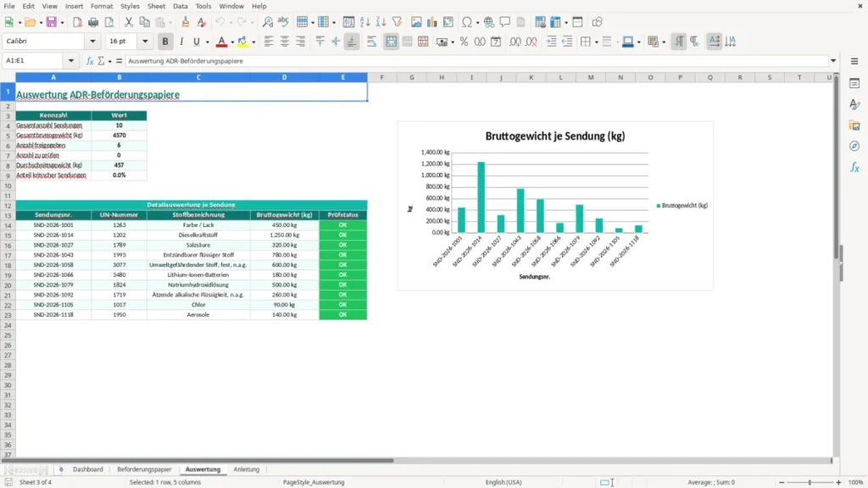The height and width of the screenshot is (488, 868).
Task: Click the Format as Percent icon
Action: pos(464,42)
